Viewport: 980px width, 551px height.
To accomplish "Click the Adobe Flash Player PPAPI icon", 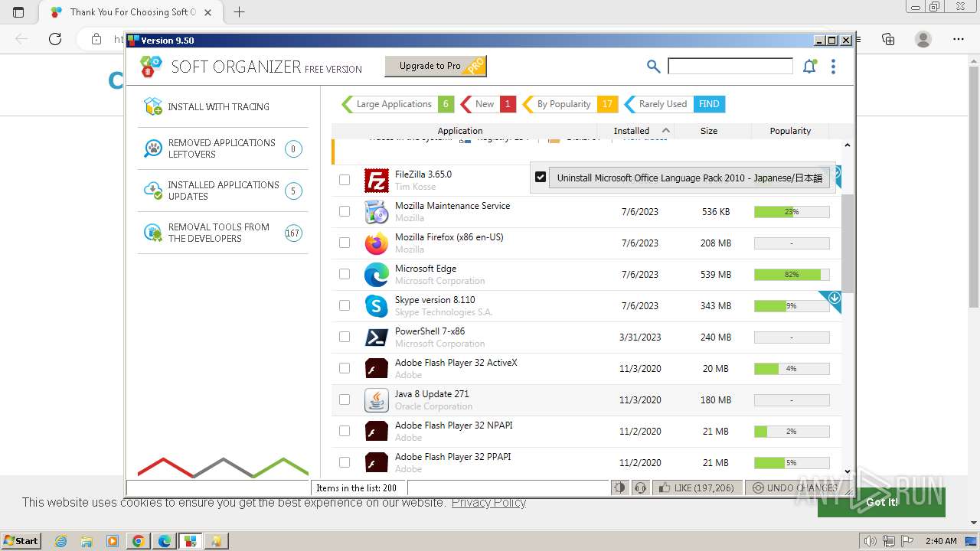I will pyautogui.click(x=376, y=463).
